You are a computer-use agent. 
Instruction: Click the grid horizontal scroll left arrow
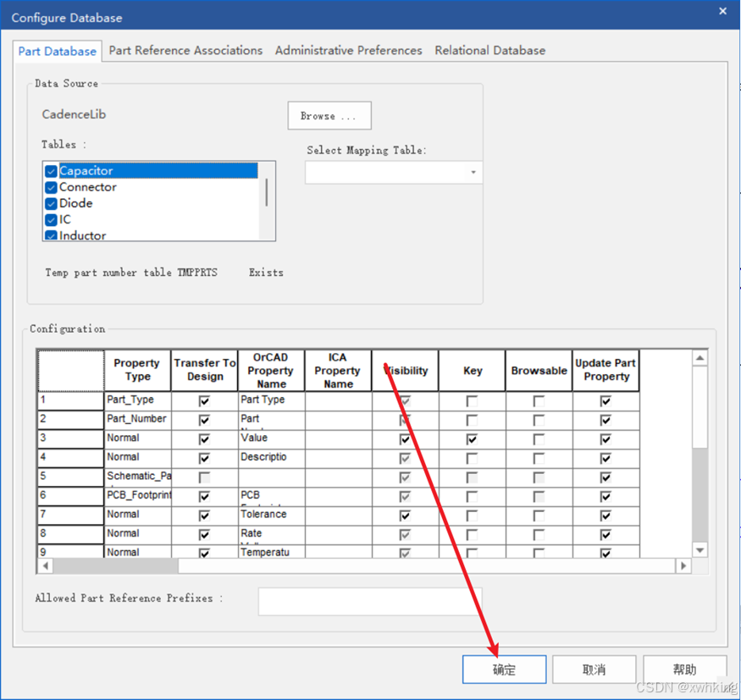[x=46, y=566]
